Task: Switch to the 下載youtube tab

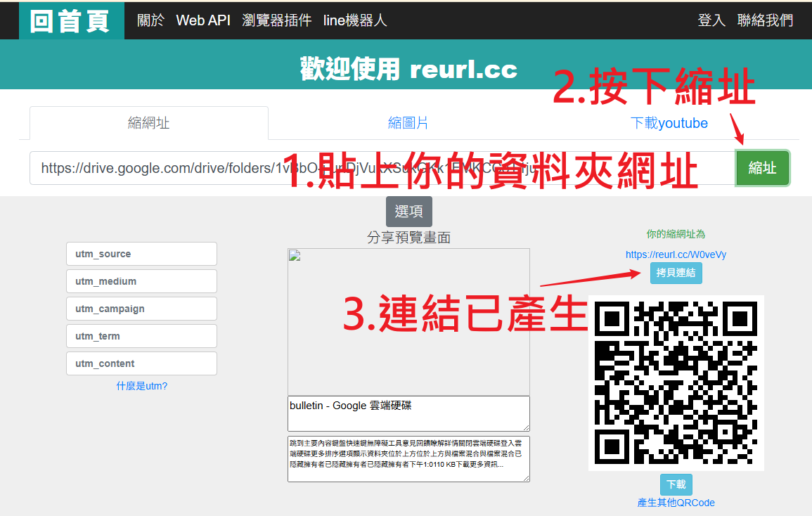Action: point(669,123)
